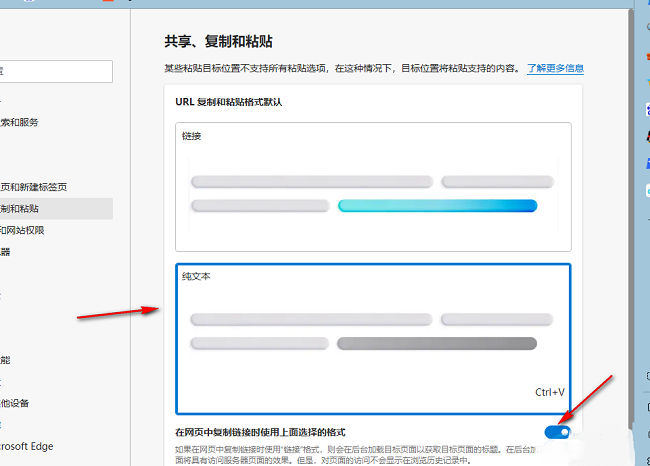Screen dimensions: 650x466
Task: Click the Ctrl+V shortcut label
Action: pyautogui.click(x=549, y=393)
